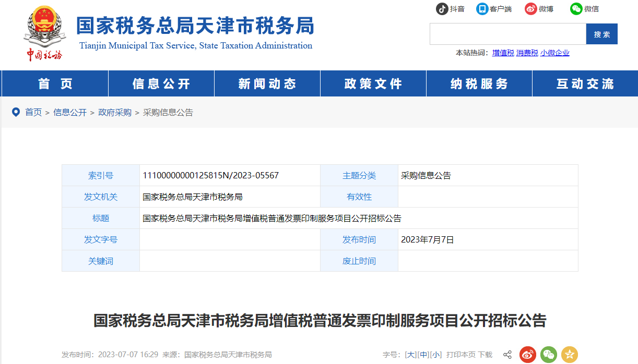Image resolution: width=638 pixels, height=364 pixels.
Task: Share article via green WeChat circle button
Action: [549, 355]
